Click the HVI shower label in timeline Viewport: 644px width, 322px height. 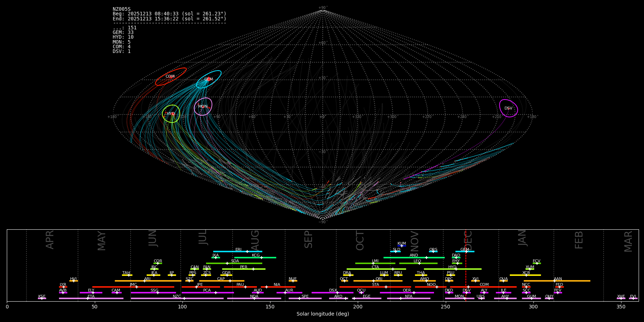(73, 279)
